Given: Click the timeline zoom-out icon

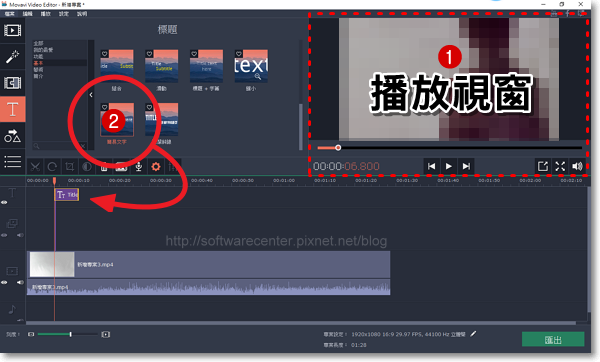Looking at the screenshot, I should [31, 334].
